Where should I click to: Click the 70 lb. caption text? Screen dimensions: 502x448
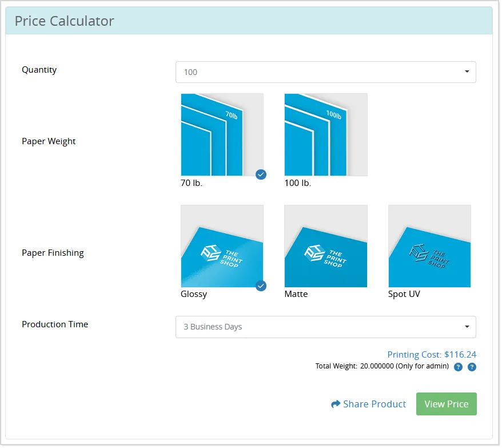[x=192, y=183]
